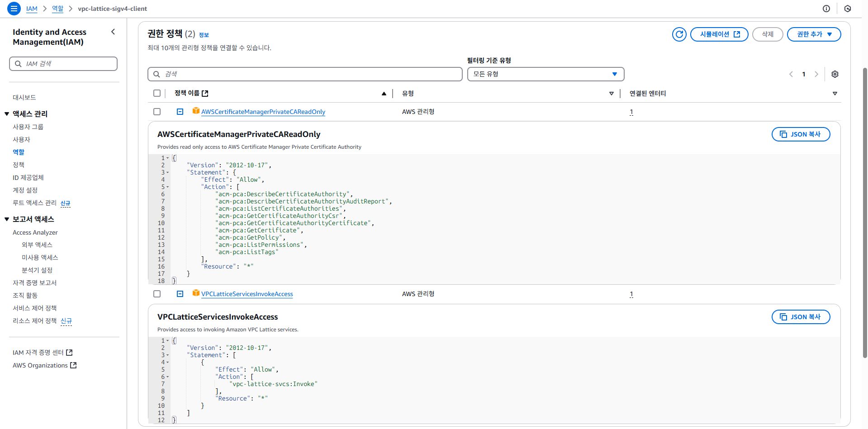This screenshot has height=429, width=868.
Task: Collapse the IAM sidebar panel
Action: click(x=113, y=32)
